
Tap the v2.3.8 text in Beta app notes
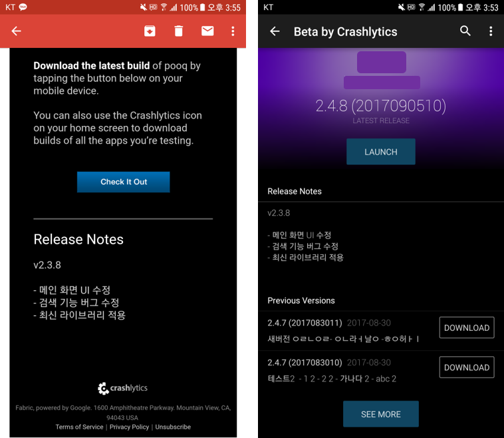(x=279, y=213)
